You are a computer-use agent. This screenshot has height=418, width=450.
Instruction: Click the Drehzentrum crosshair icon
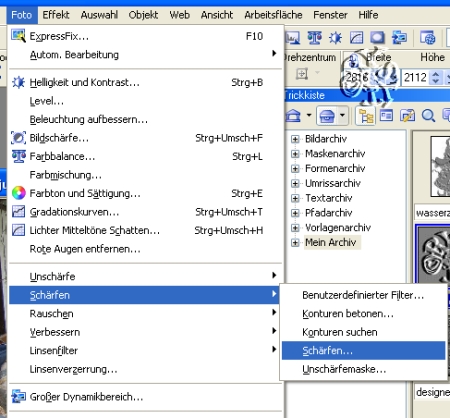302,74
